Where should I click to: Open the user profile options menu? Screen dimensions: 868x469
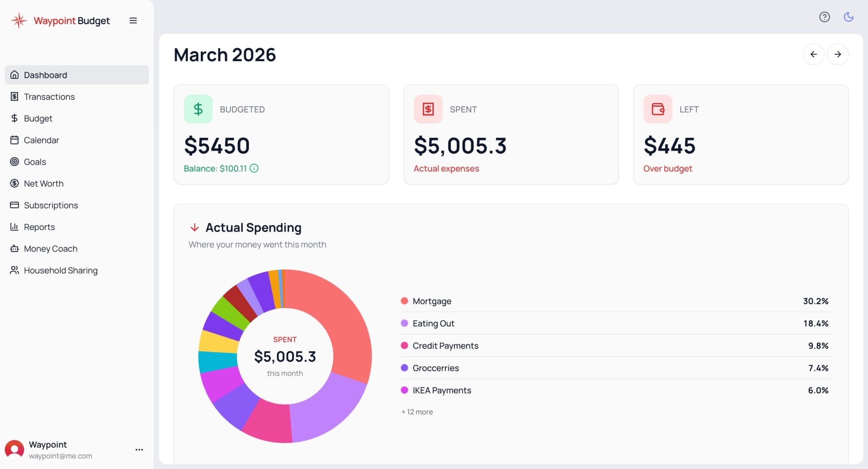[139, 449]
